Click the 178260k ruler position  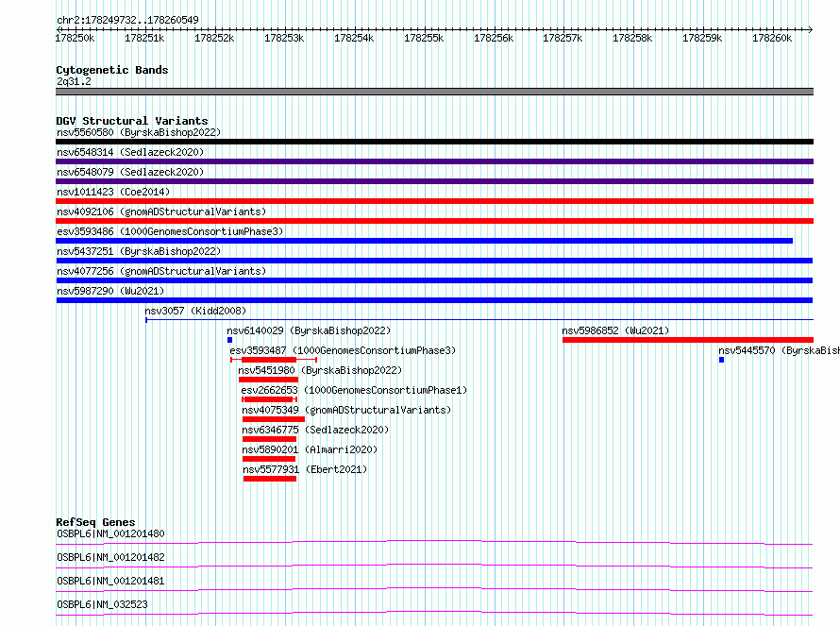click(x=772, y=38)
